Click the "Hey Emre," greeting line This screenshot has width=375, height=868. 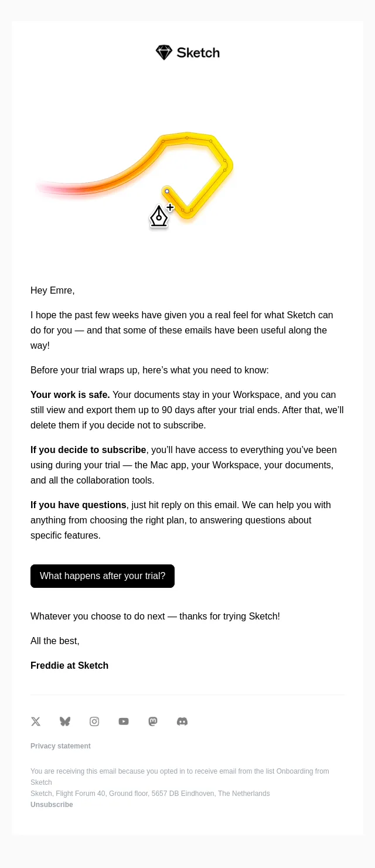click(53, 291)
